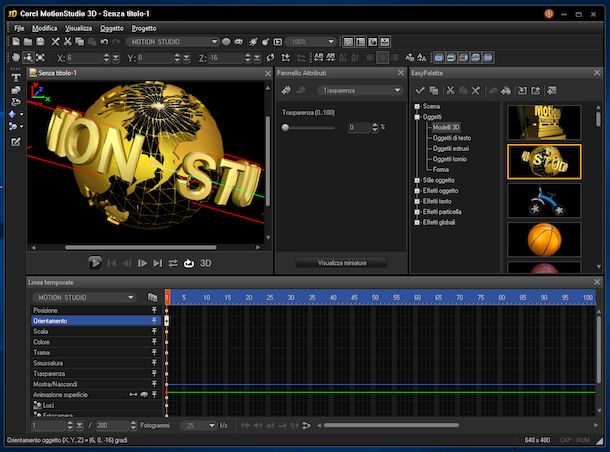610x452 pixels.
Task: Click the Insert graphics tool in the sidebar
Action: tap(16, 90)
